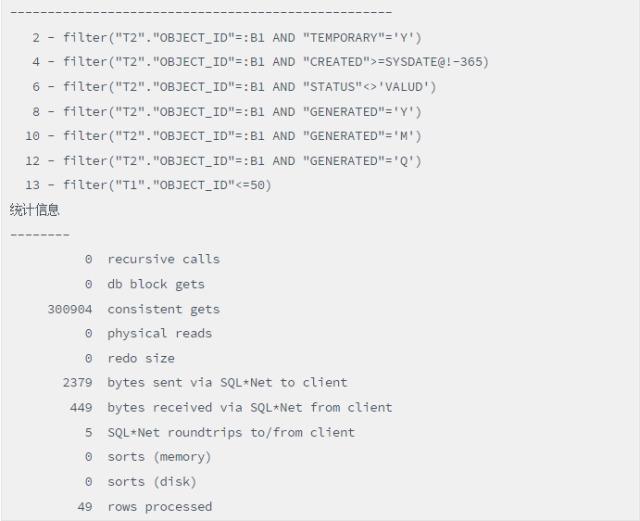Click the sorts (disk) line
The image size is (640, 521).
(151, 481)
